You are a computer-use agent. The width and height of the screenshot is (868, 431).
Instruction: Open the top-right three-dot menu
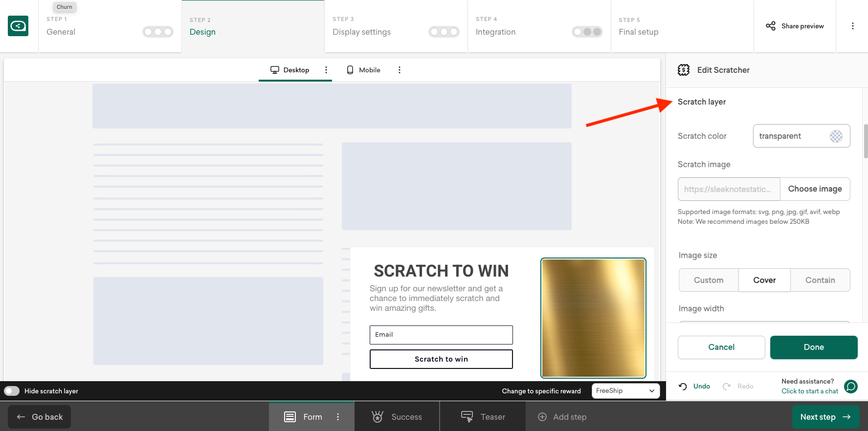coord(852,26)
